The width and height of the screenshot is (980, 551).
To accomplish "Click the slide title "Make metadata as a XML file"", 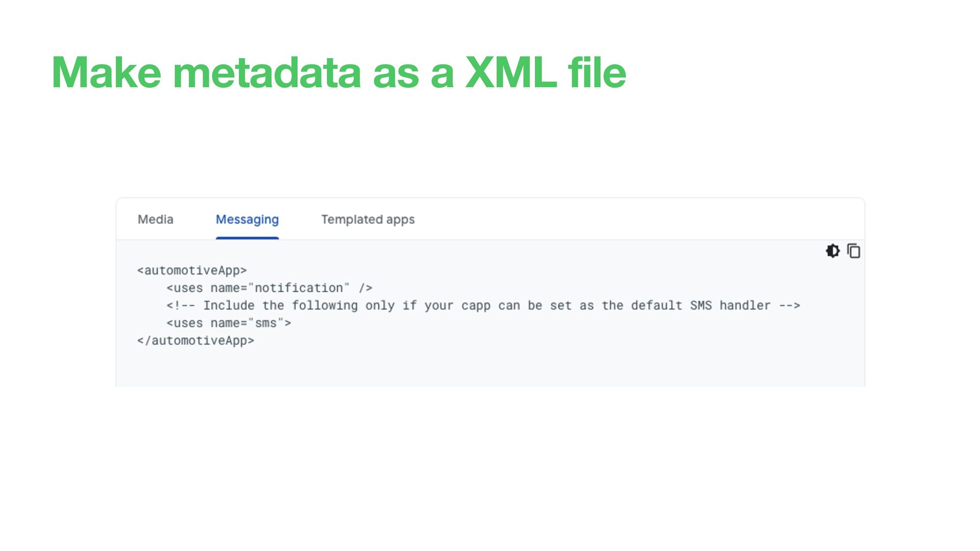I will 339,73.
